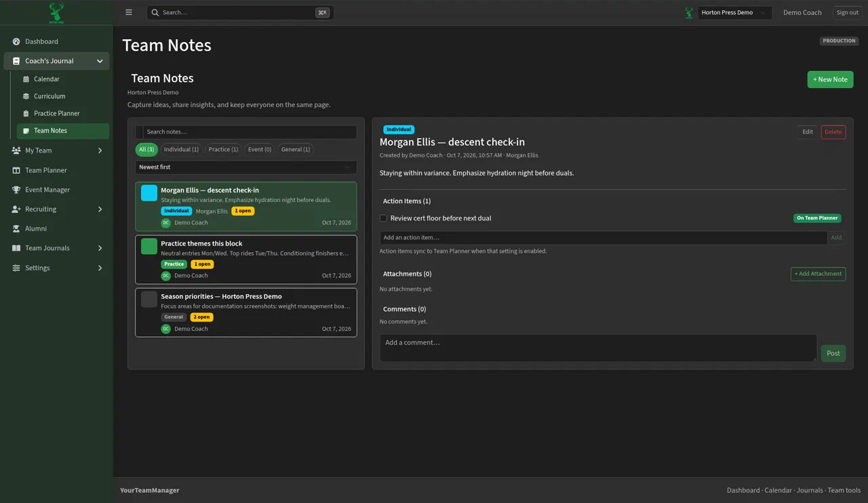Click the Calendar icon under Coach's Journal
This screenshot has height=503, width=868.
(26, 79)
